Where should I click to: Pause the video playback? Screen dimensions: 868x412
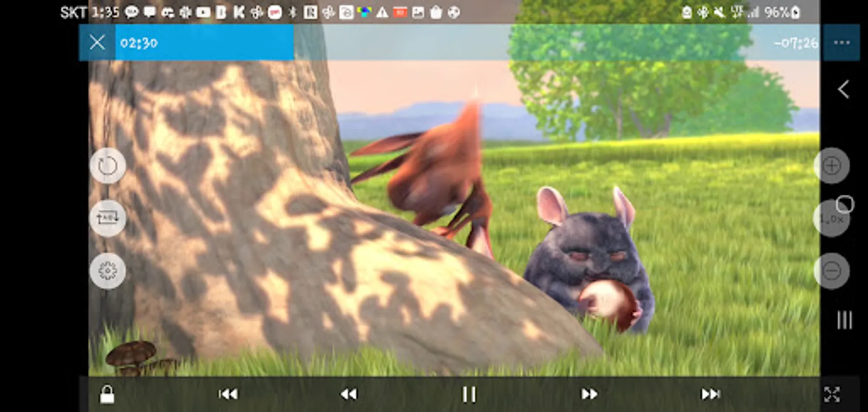click(x=469, y=394)
